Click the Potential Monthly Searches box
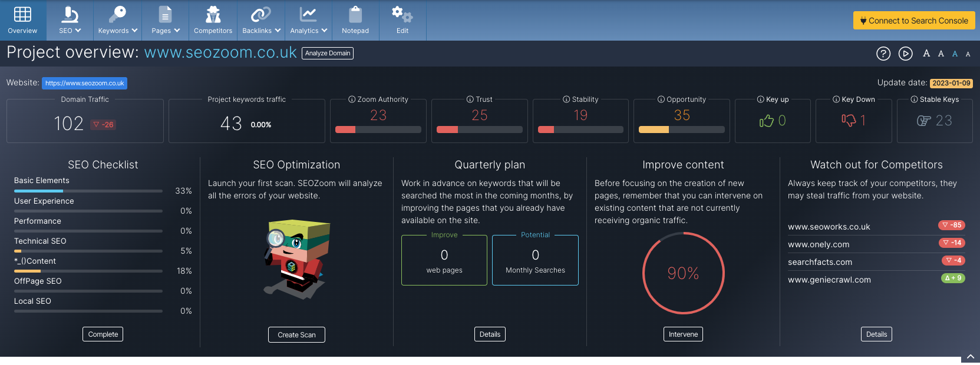 [x=535, y=260]
